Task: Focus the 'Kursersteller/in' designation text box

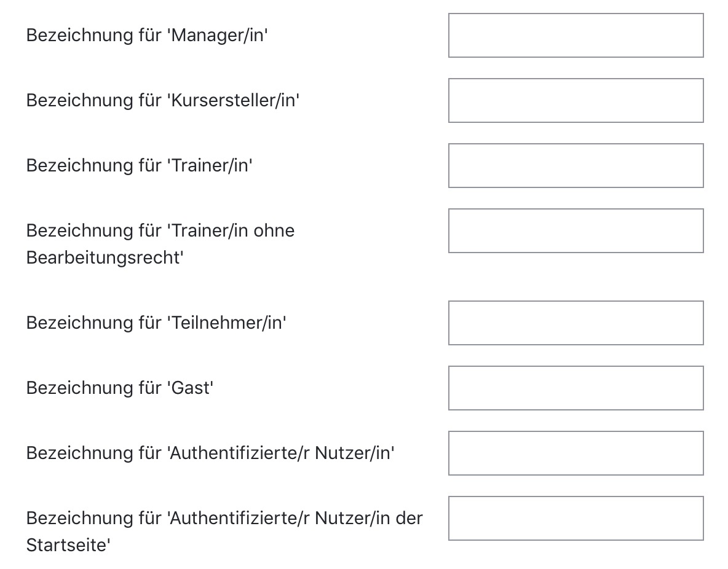Action: (576, 101)
